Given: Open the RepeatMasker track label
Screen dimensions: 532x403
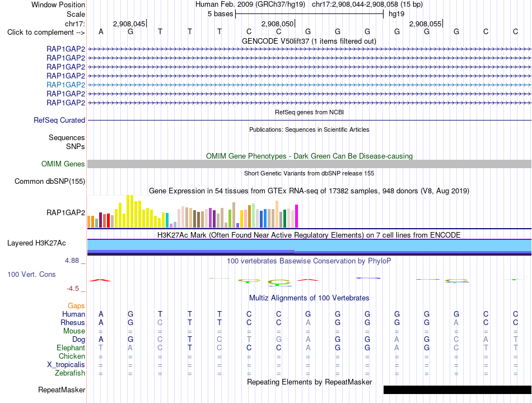Looking at the screenshot, I should 62,390.
